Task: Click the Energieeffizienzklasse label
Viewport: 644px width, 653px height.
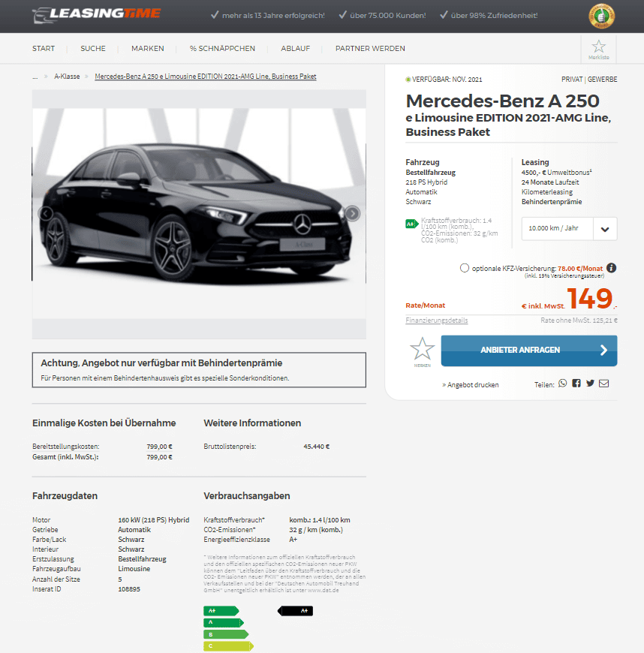Action: pyautogui.click(x=236, y=540)
